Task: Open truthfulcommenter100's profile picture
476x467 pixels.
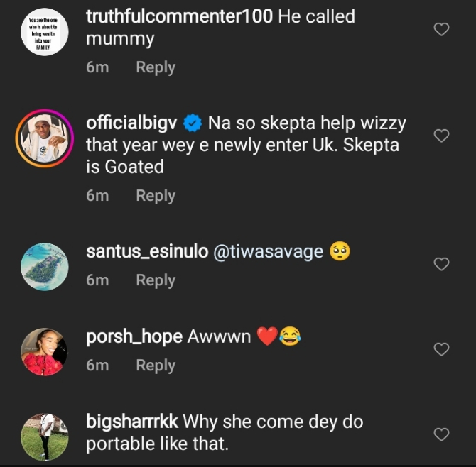Action: (x=45, y=31)
